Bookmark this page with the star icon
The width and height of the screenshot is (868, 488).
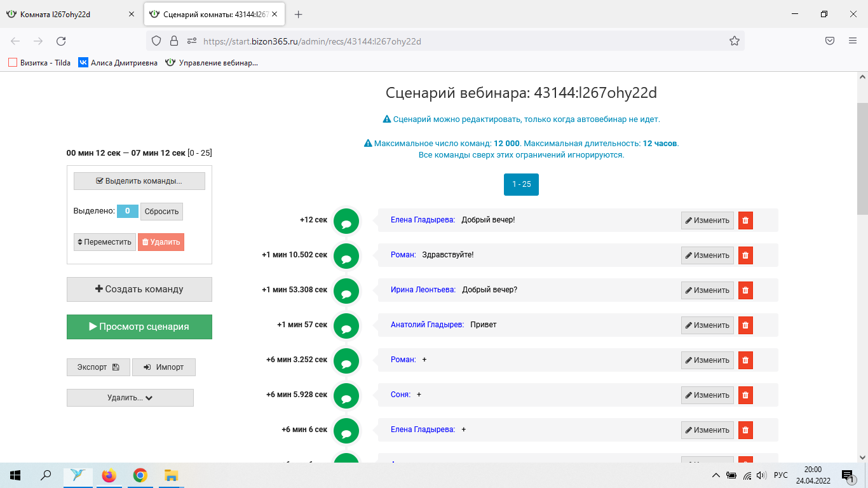point(734,41)
